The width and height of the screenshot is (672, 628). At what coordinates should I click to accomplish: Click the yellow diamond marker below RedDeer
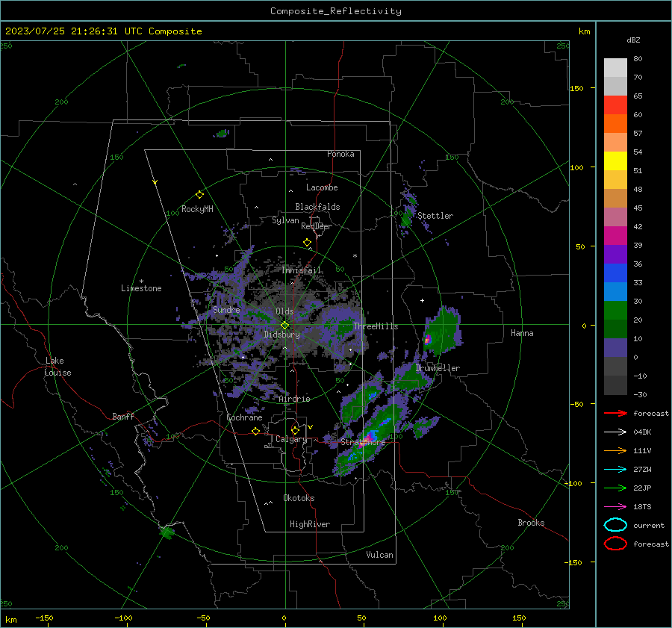click(307, 243)
